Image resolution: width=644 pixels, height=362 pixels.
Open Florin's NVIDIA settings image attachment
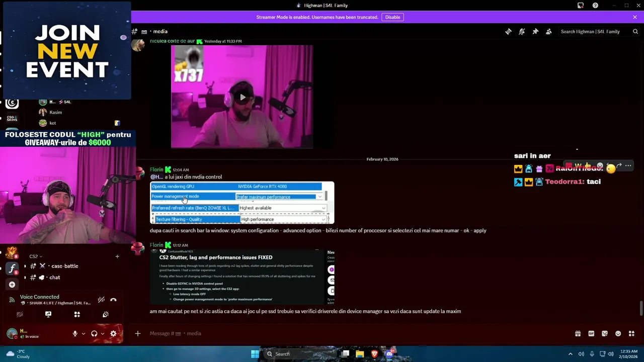pos(242,203)
